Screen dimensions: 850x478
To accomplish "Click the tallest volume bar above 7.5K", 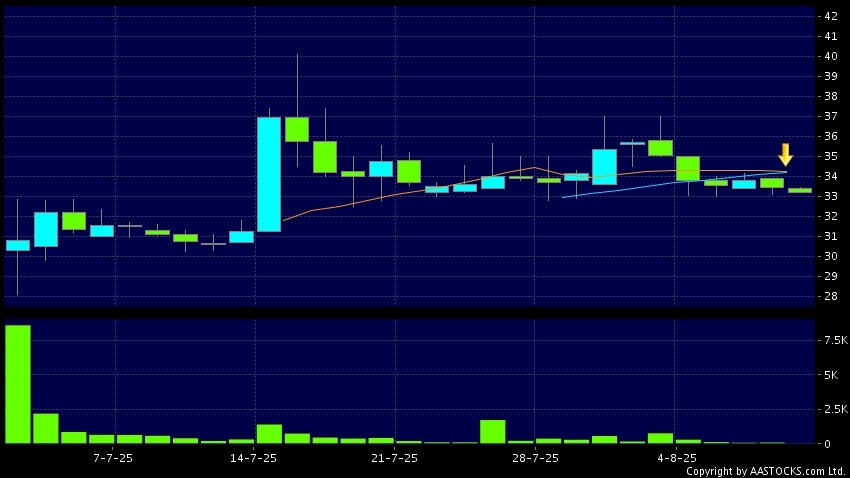I will [x=18, y=384].
